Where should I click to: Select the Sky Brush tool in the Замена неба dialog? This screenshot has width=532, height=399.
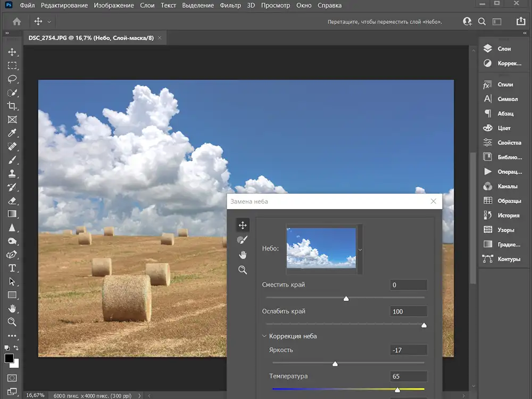click(242, 240)
